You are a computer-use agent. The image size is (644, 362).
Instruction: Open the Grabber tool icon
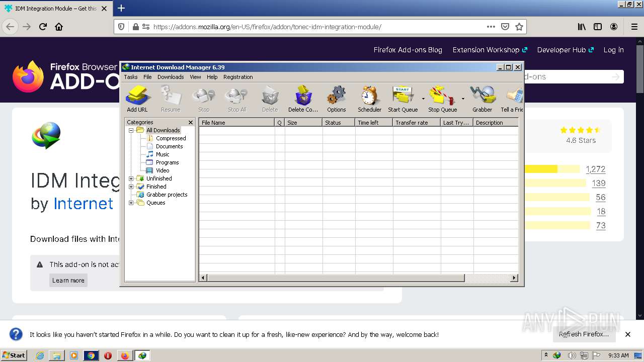coord(482,99)
